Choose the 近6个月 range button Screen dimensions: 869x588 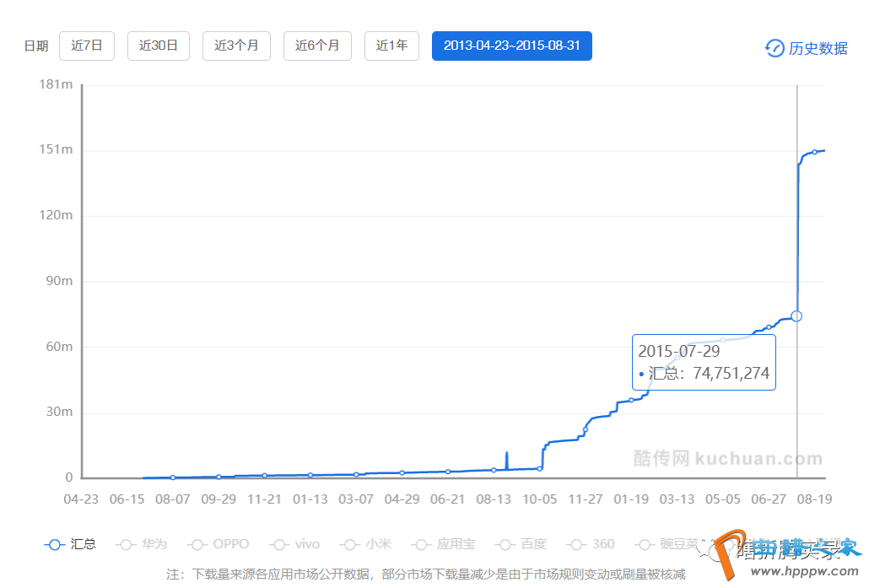tap(317, 46)
